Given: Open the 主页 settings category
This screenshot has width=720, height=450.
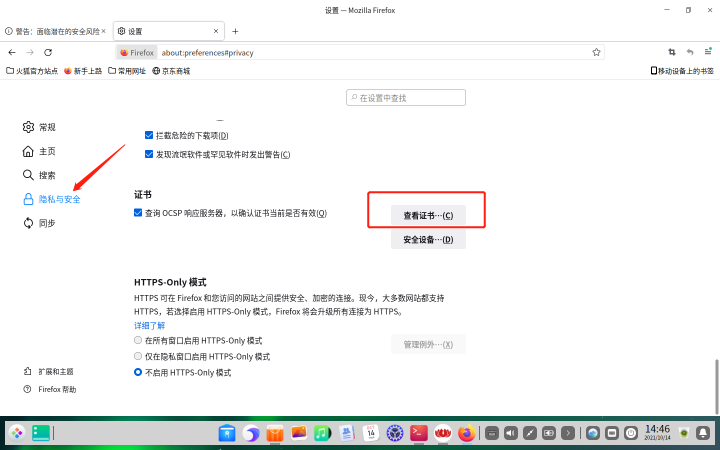Looking at the screenshot, I should point(39,151).
